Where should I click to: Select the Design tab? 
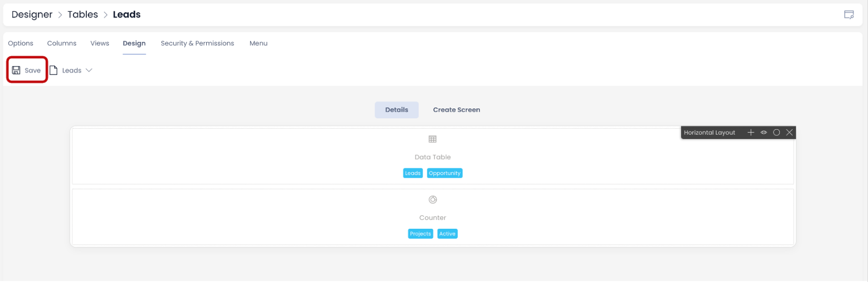(134, 43)
